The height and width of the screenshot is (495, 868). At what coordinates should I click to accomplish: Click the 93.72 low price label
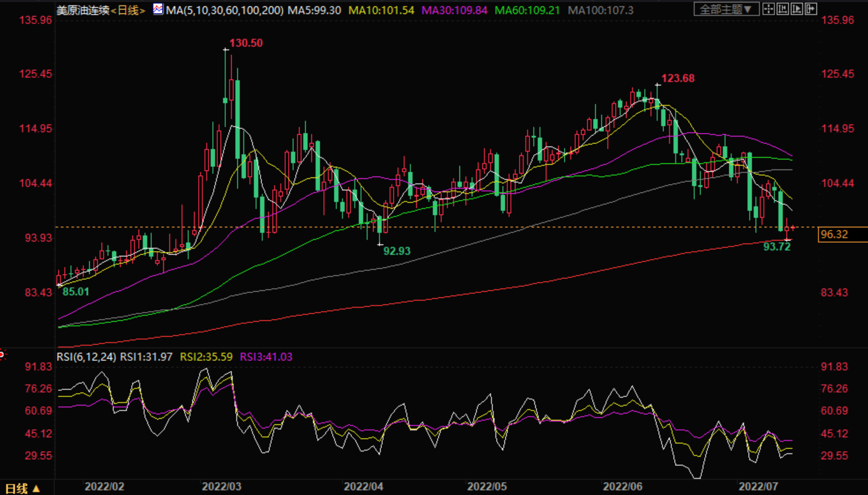[776, 247]
